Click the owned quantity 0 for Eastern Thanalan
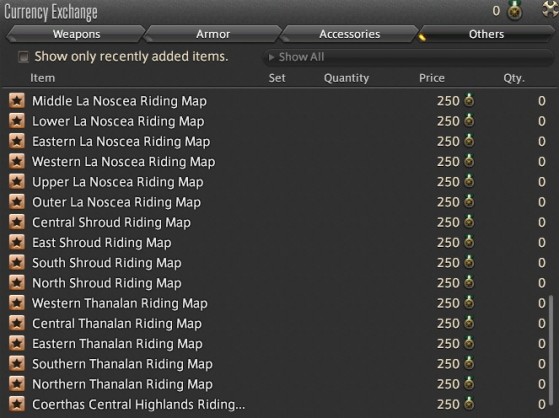The image size is (559, 418). 542,344
